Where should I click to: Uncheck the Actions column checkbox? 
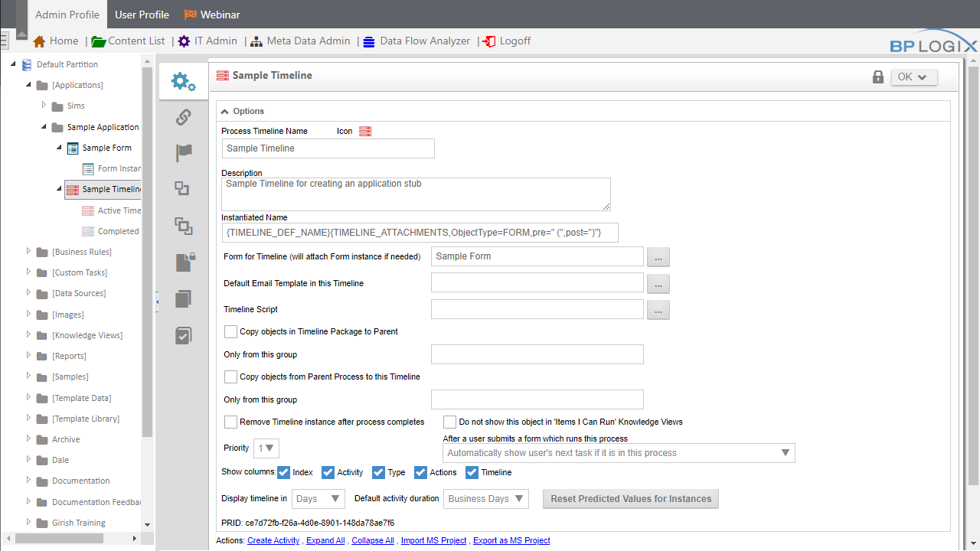tap(420, 472)
